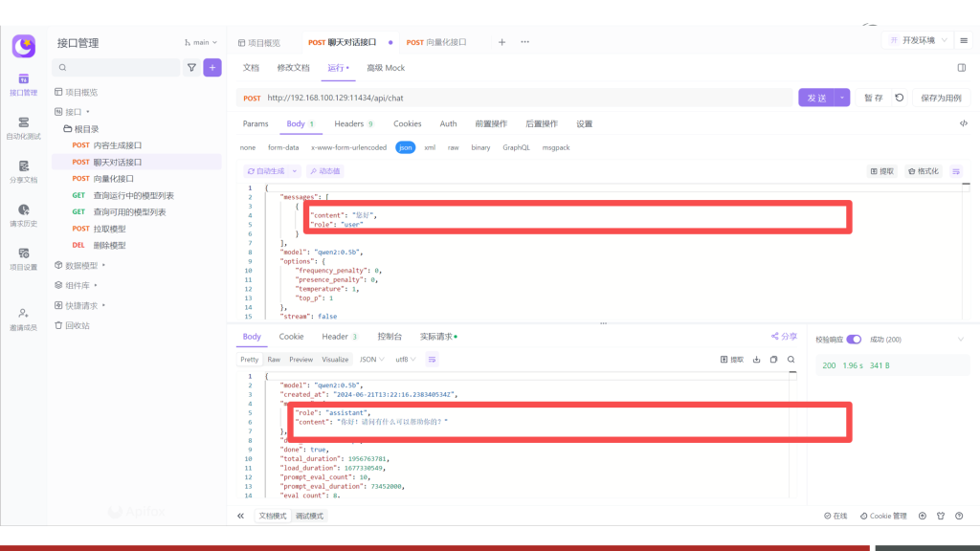Open the utf8 encoding dropdown

[405, 360]
